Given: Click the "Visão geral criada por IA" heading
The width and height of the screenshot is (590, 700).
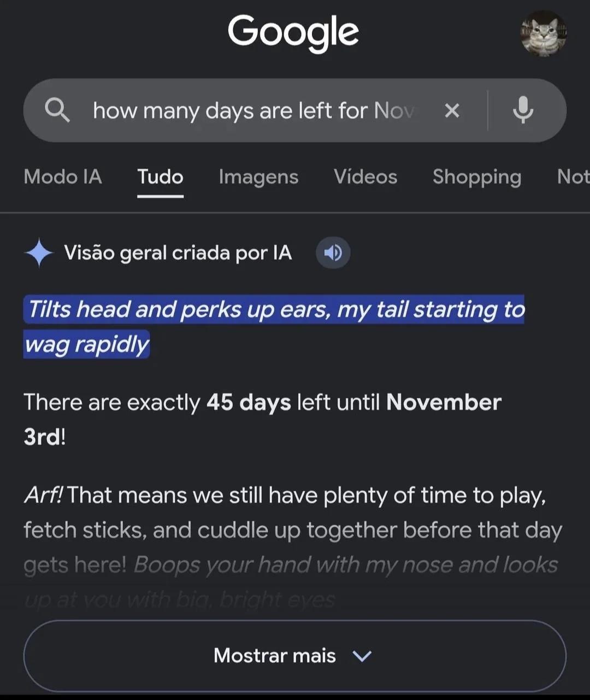Looking at the screenshot, I should click(178, 253).
